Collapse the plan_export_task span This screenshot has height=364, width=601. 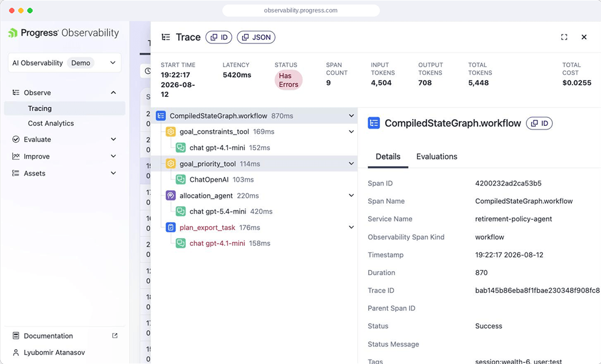pyautogui.click(x=351, y=228)
